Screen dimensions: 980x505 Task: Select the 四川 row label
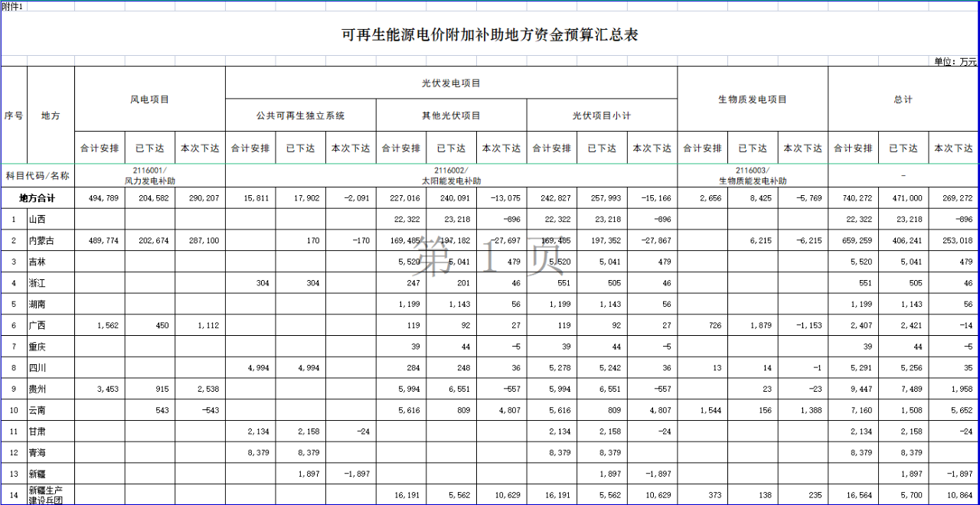(x=38, y=368)
